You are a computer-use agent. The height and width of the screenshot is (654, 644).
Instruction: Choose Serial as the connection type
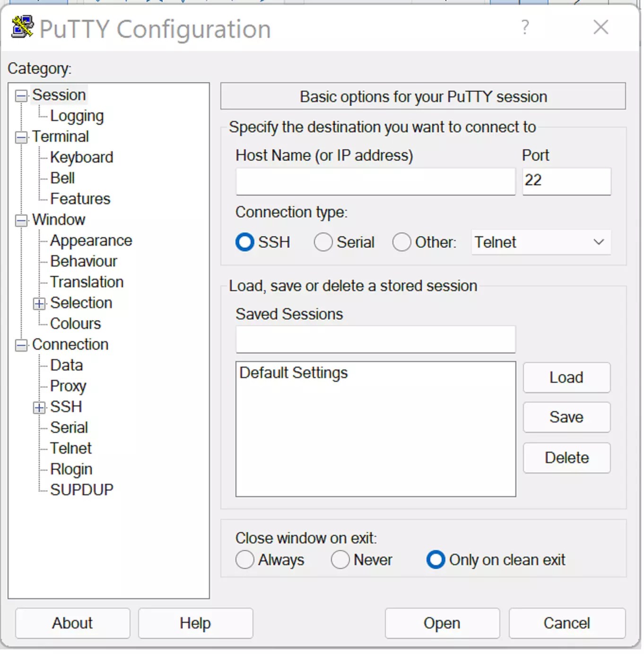(x=323, y=242)
